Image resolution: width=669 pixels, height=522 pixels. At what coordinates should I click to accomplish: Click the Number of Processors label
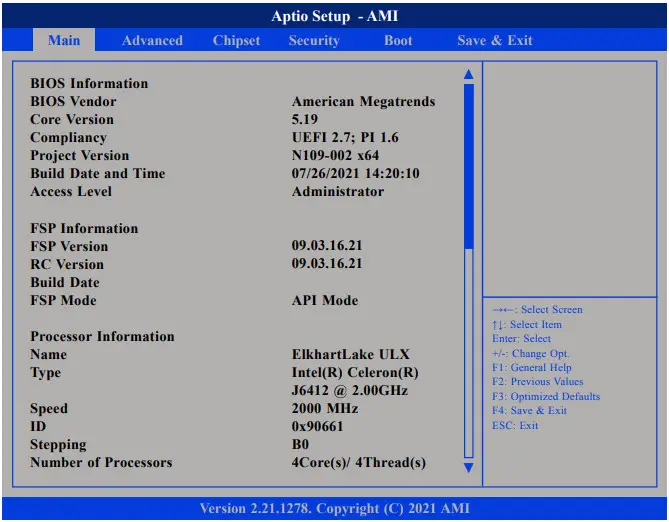coord(101,463)
